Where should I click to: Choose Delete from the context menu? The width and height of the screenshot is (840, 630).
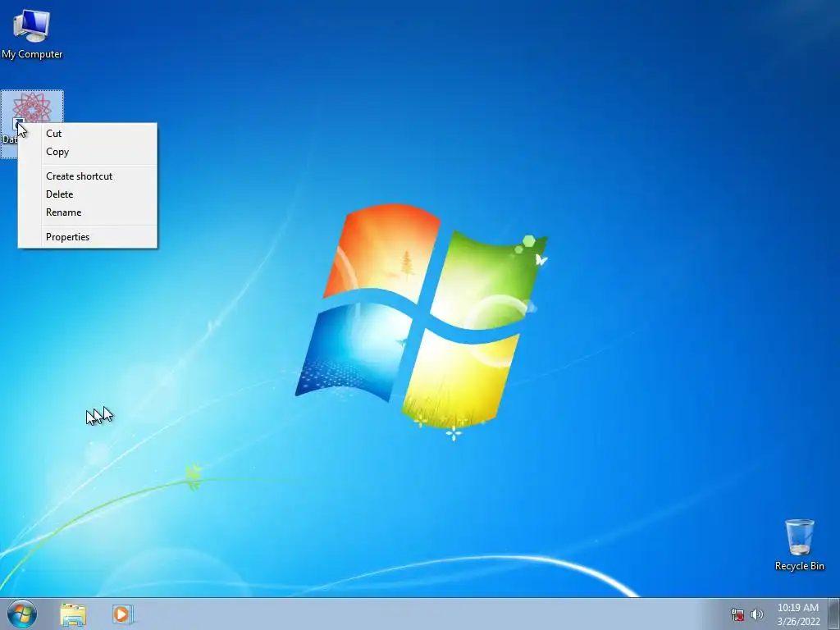88,194
